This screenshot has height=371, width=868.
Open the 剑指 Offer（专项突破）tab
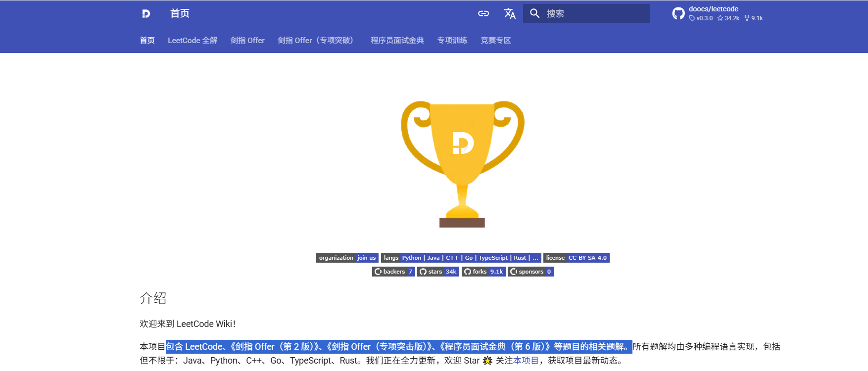[317, 40]
